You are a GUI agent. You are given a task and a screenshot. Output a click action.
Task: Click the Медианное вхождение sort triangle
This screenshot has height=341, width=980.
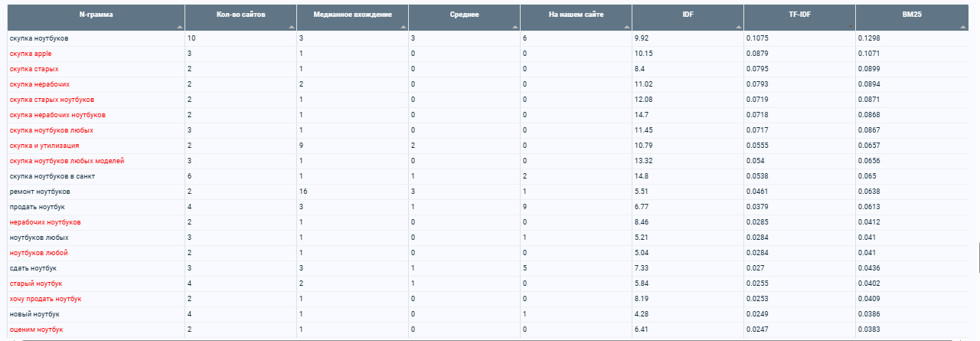[x=403, y=26]
